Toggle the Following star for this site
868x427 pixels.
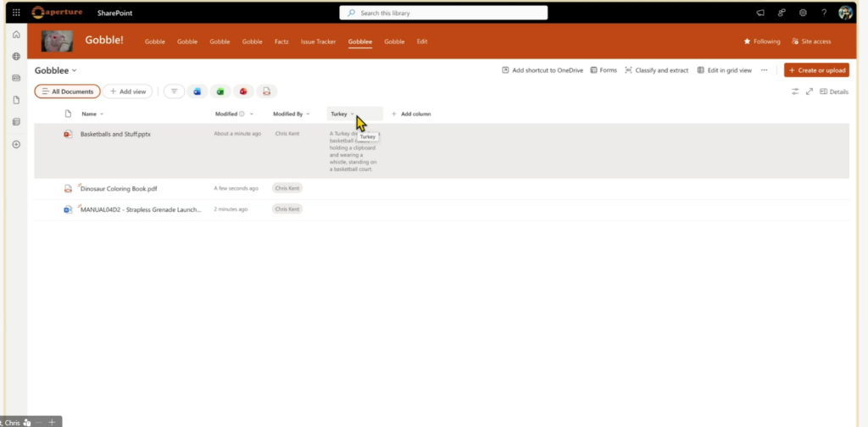coord(762,41)
